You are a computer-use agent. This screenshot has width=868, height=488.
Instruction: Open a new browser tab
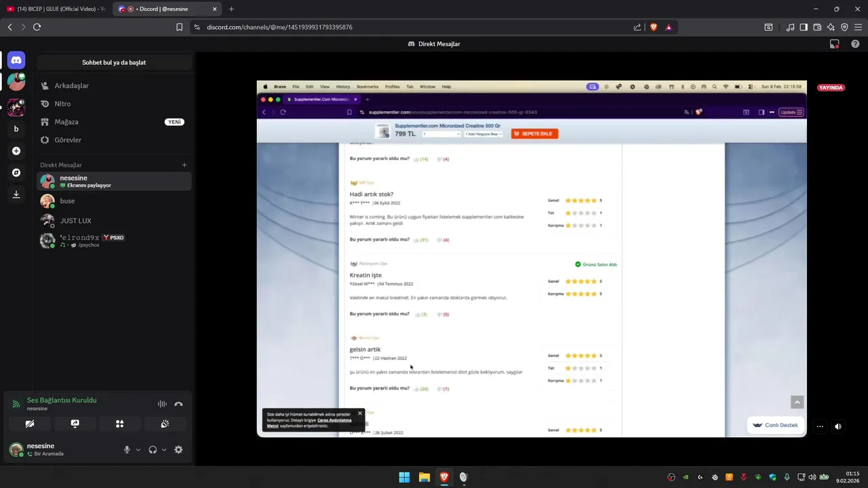point(231,9)
